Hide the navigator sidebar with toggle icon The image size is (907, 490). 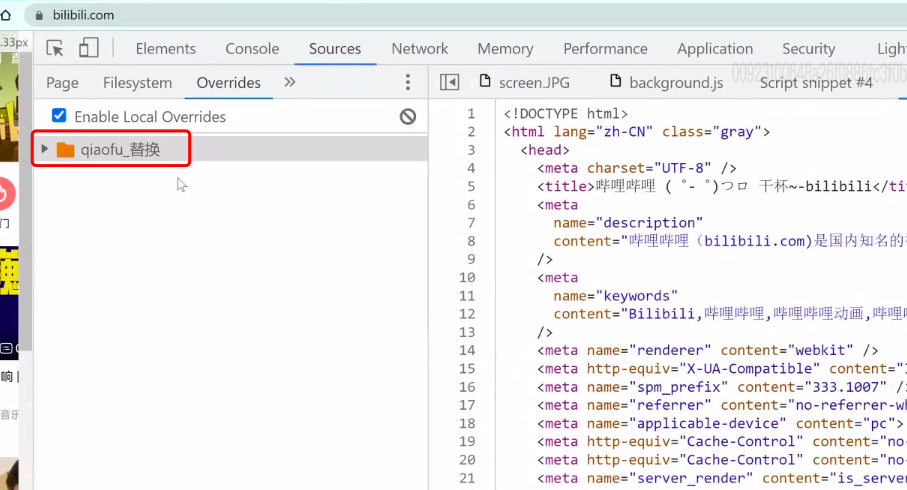450,83
